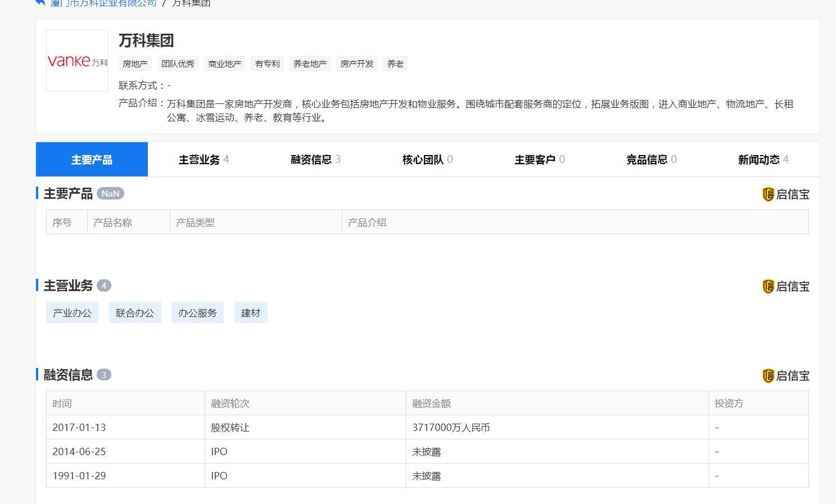The height and width of the screenshot is (504, 836).
Task: Open the 新闻动态 tab
Action: click(763, 160)
